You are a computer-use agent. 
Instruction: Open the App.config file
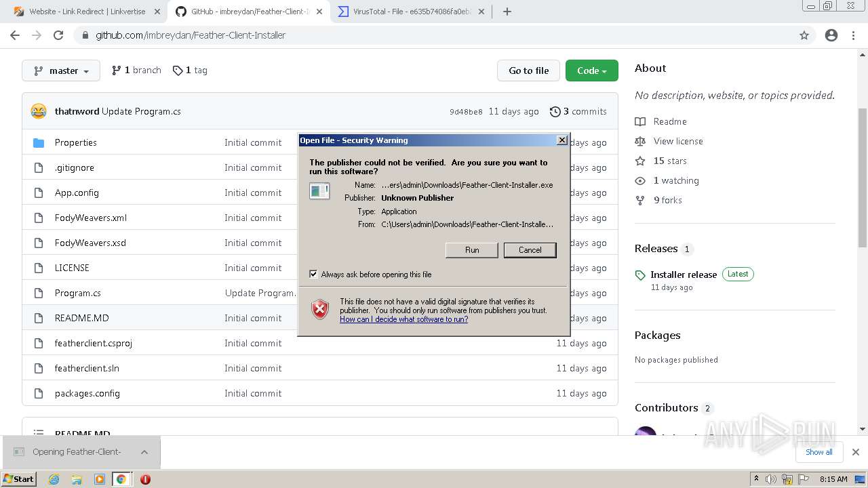[77, 192]
